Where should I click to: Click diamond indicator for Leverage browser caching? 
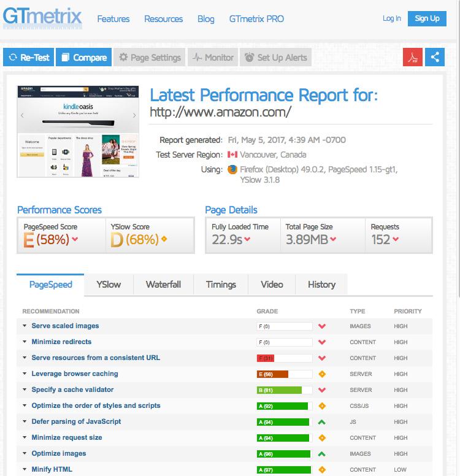(x=322, y=374)
